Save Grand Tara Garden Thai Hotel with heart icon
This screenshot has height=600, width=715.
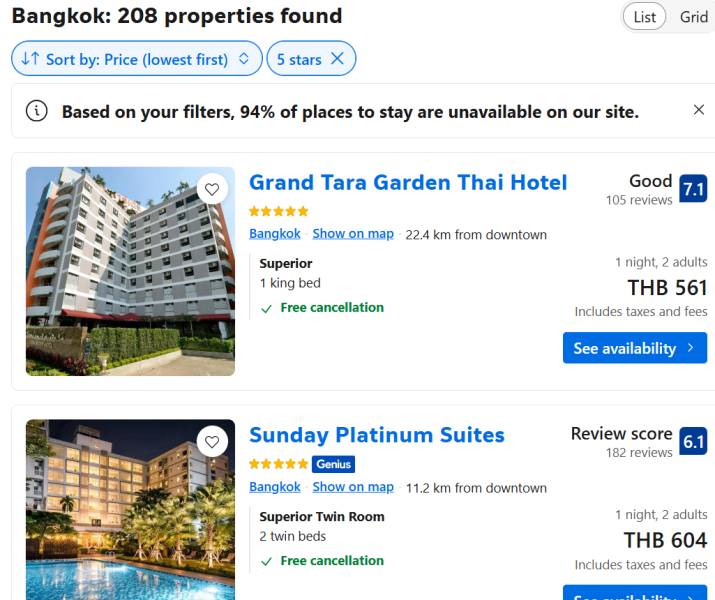point(212,189)
